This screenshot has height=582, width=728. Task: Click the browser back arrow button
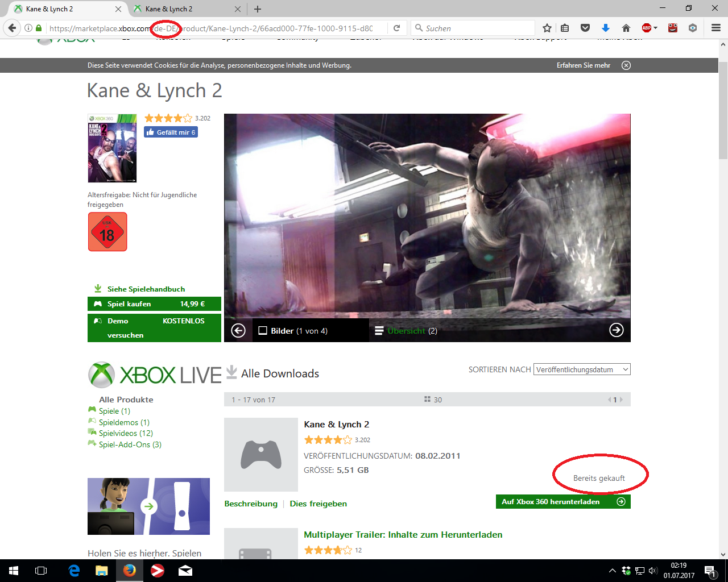(x=12, y=28)
